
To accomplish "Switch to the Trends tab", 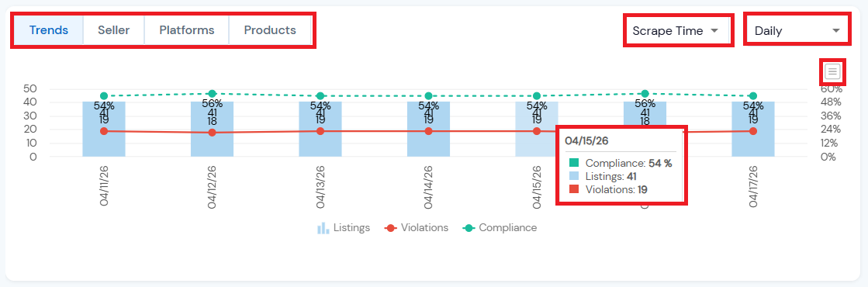I will coord(49,30).
